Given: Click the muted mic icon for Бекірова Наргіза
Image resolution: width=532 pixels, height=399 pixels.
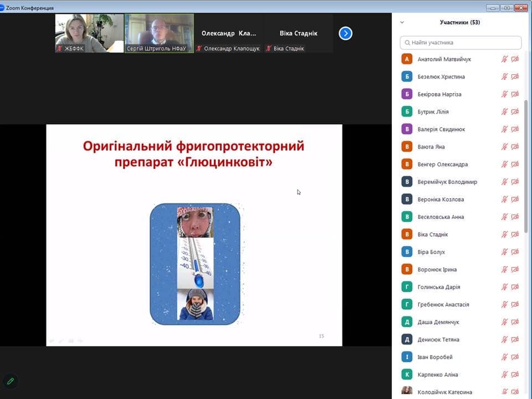Looking at the screenshot, I should click(x=504, y=94).
